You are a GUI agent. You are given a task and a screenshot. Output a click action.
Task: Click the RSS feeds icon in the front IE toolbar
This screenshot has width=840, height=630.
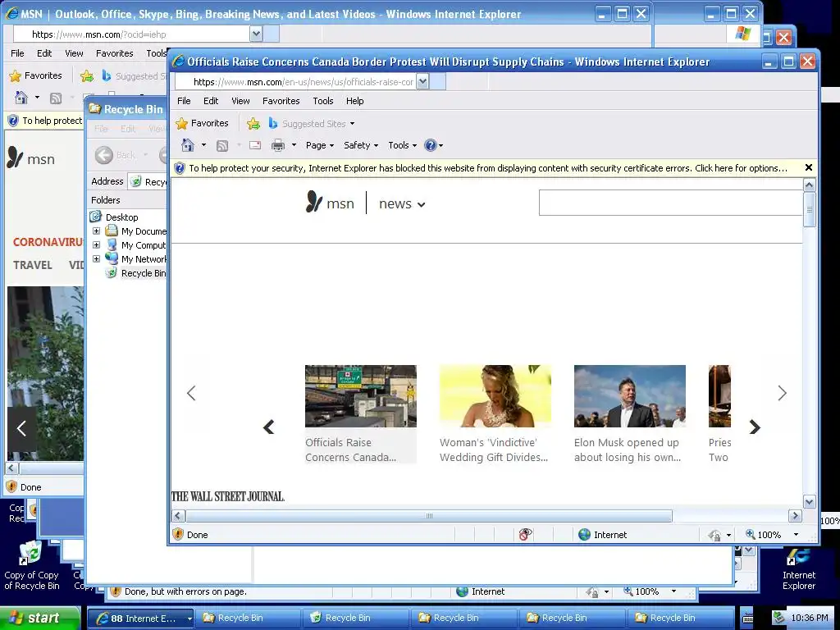click(222, 145)
